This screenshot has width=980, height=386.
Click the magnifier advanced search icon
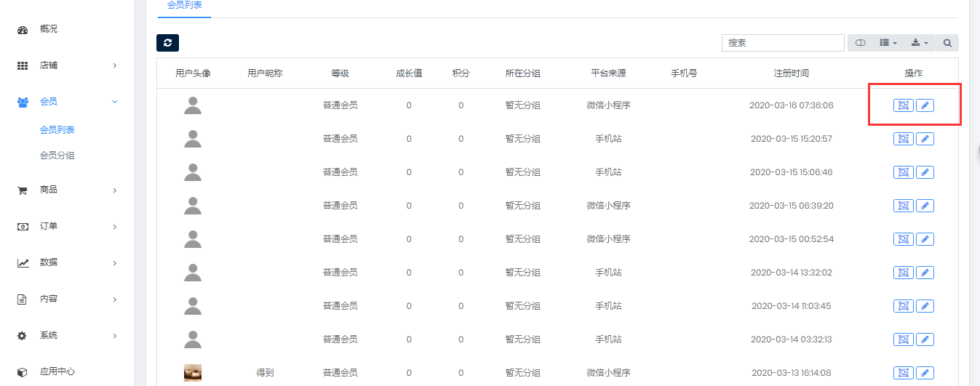(947, 43)
